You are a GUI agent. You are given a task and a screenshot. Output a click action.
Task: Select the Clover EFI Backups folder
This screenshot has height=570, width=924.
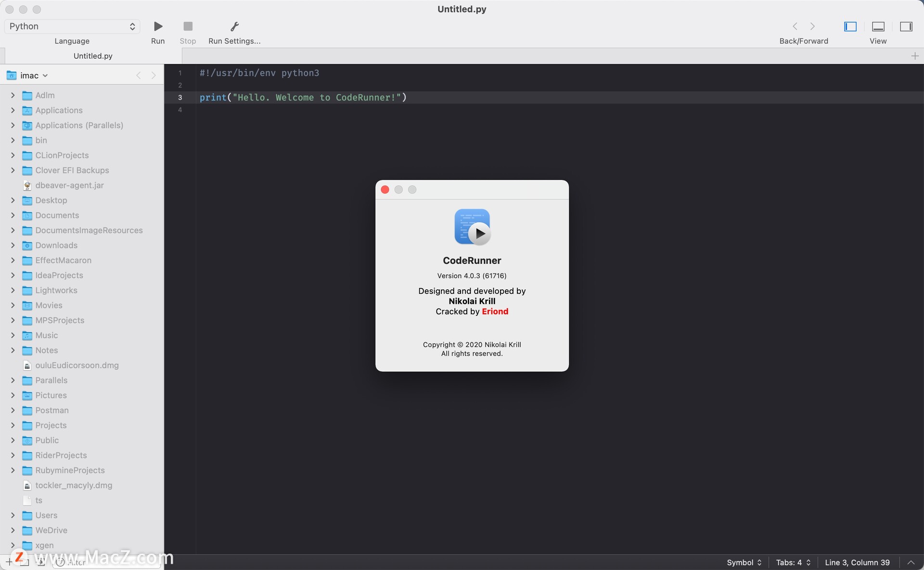(x=72, y=170)
